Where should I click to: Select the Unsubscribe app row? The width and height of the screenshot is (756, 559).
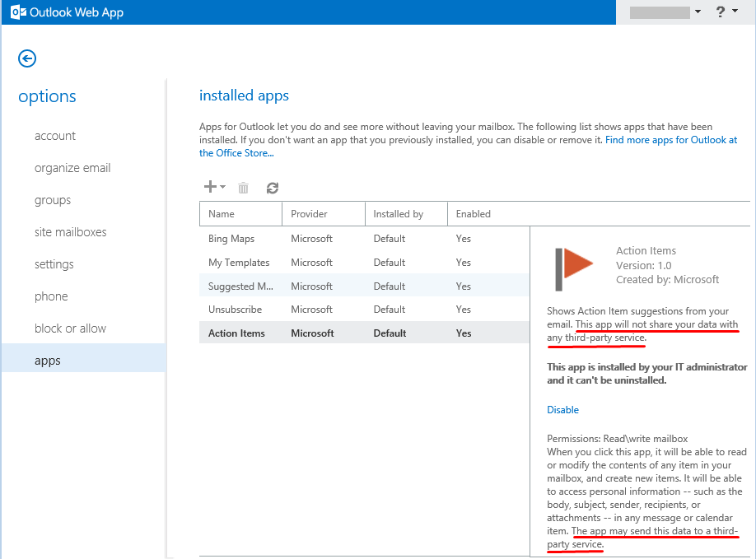364,310
